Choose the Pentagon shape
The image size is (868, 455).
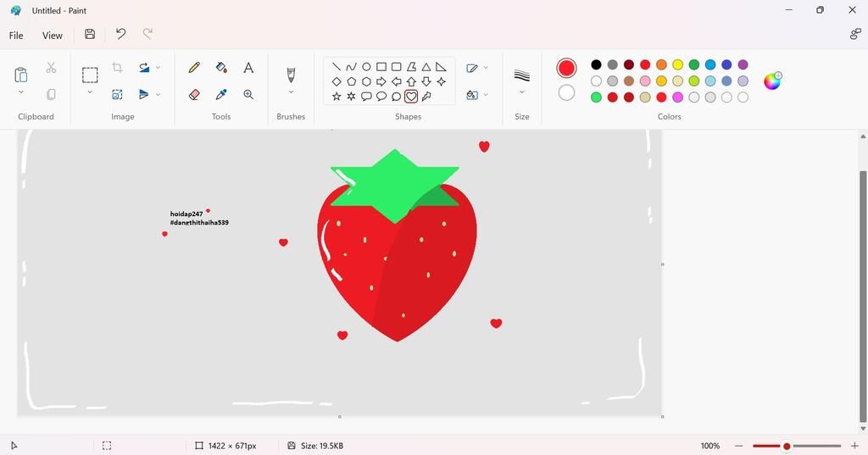pyautogui.click(x=351, y=82)
